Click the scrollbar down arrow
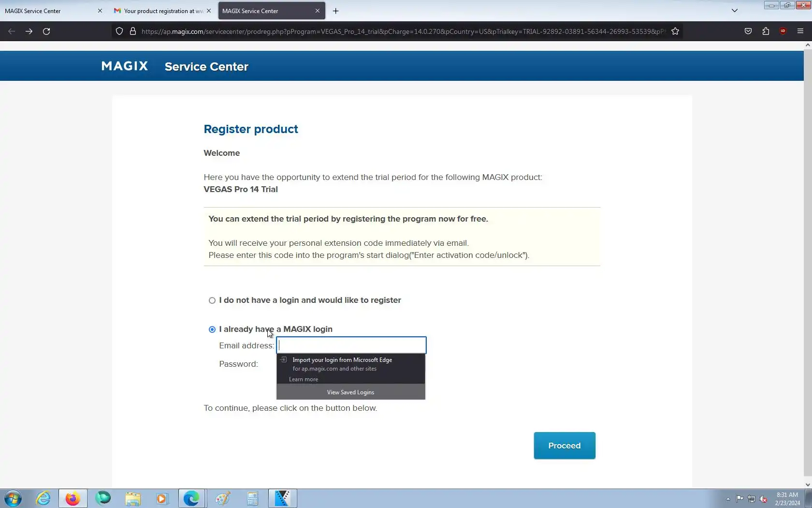Image resolution: width=812 pixels, height=508 pixels. point(808,484)
